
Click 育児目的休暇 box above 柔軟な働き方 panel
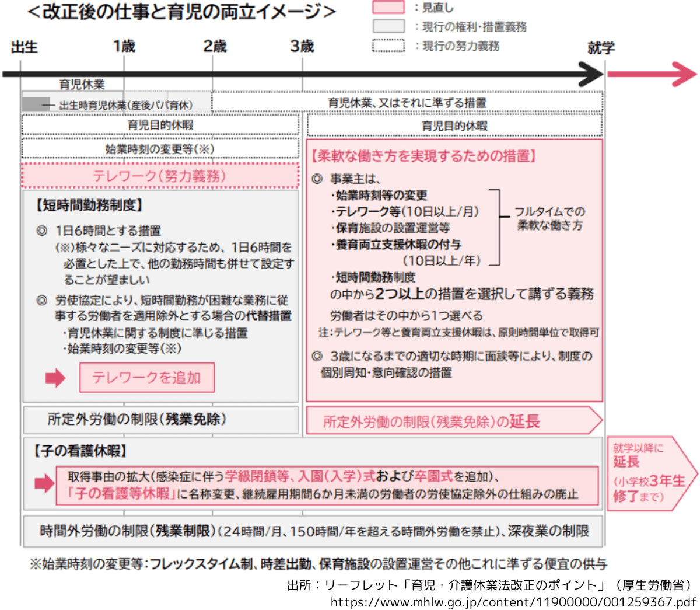455,126
